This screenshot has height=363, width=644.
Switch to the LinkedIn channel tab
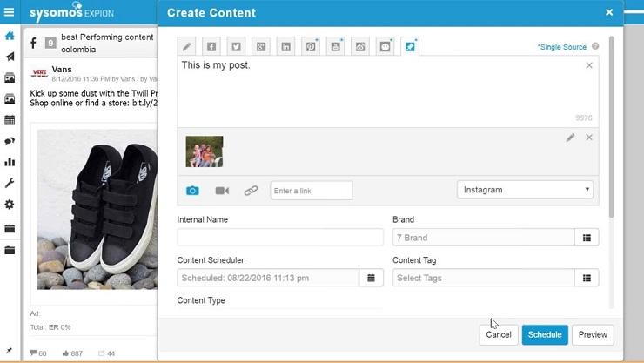pyautogui.click(x=285, y=46)
